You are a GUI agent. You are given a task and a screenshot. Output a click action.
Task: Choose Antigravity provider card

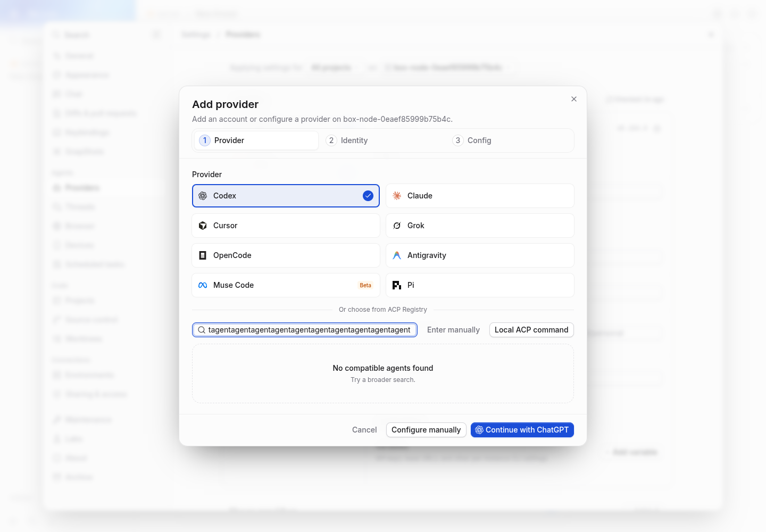(480, 255)
